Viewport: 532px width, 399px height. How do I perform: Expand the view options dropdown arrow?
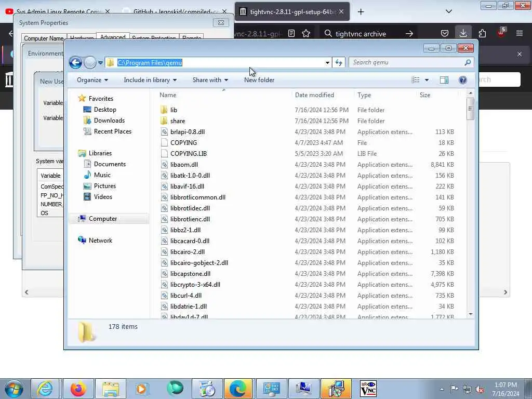point(427,80)
